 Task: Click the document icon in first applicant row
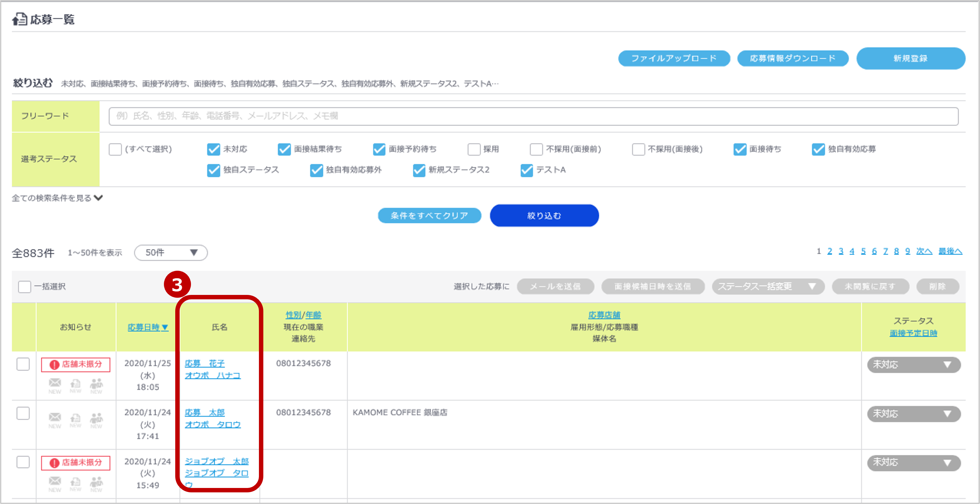pos(75,383)
